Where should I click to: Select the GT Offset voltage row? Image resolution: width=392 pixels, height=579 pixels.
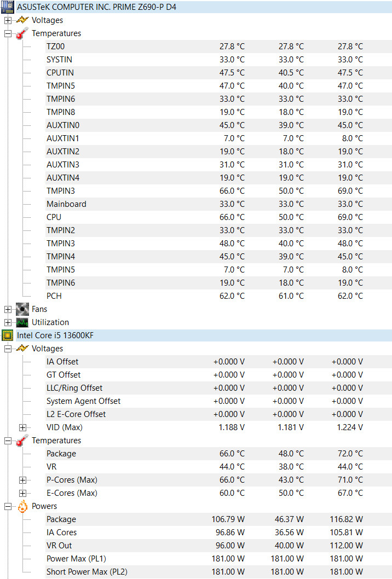coord(218,375)
